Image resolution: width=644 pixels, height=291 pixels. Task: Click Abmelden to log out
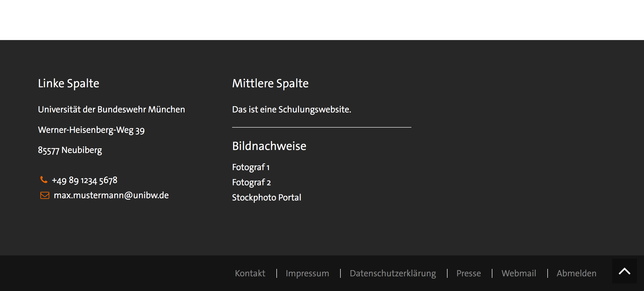pos(577,273)
